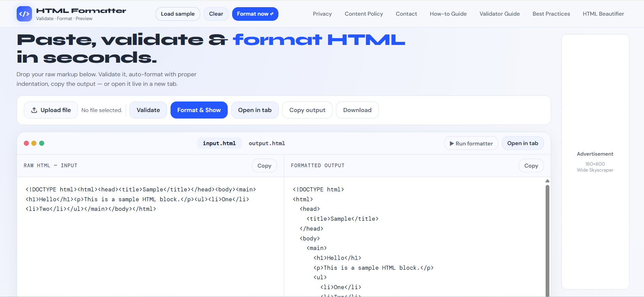
Task: Click the play triangle icon in Run formatter
Action: pos(452,143)
